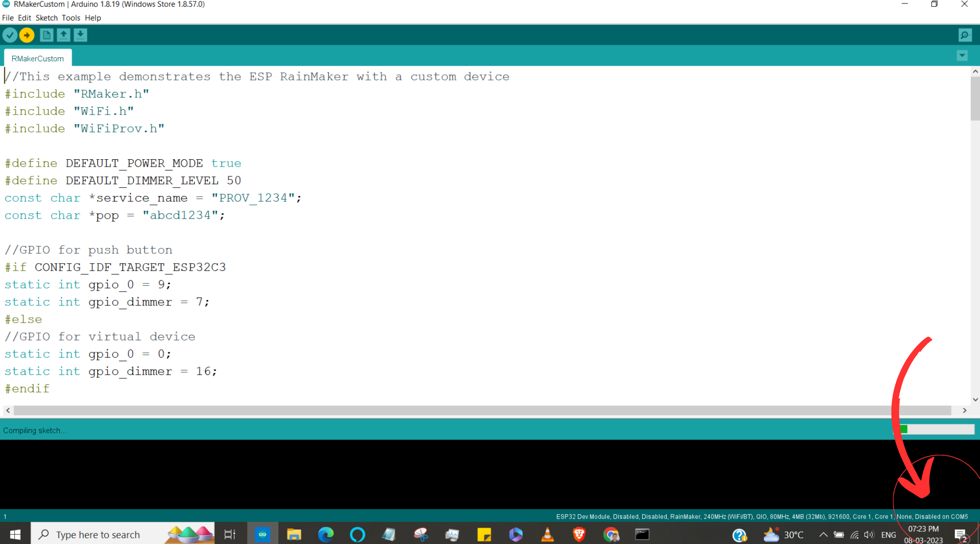Open the Sticky Notes taskbar icon
This screenshot has width=980, height=544.
[484, 534]
